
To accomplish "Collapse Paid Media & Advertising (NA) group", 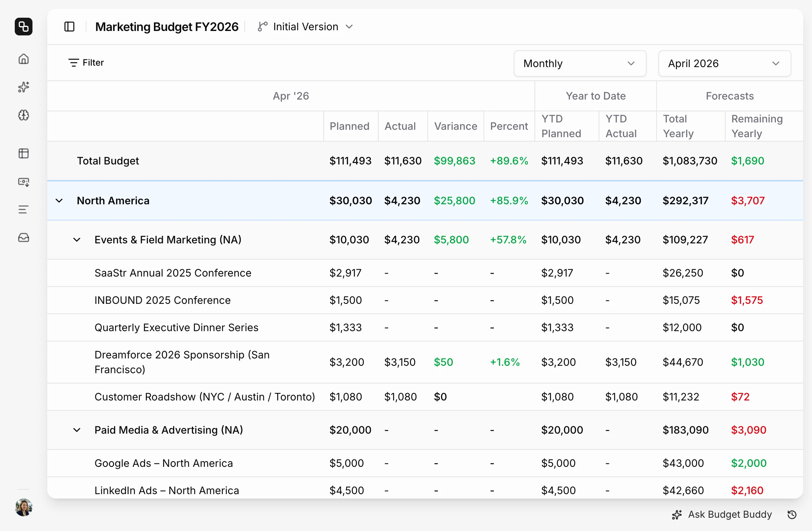I will tap(77, 430).
